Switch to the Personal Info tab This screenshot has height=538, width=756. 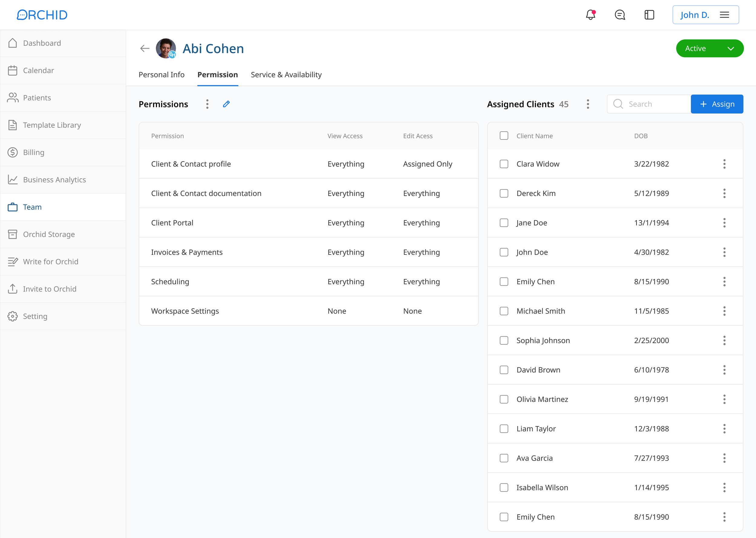click(161, 75)
